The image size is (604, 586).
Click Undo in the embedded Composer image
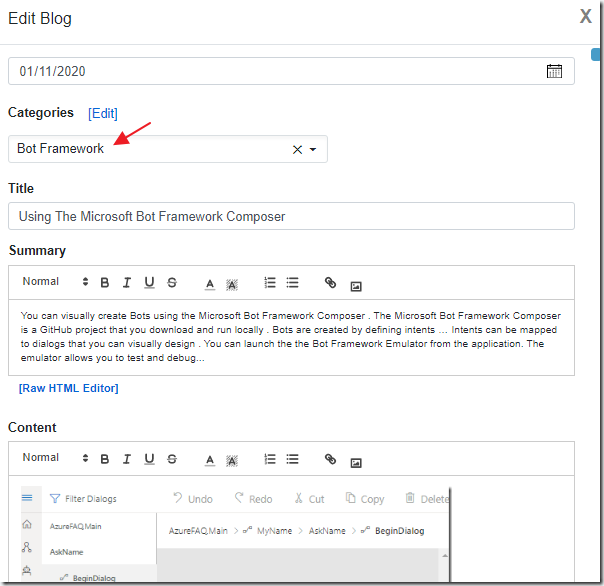click(x=193, y=499)
